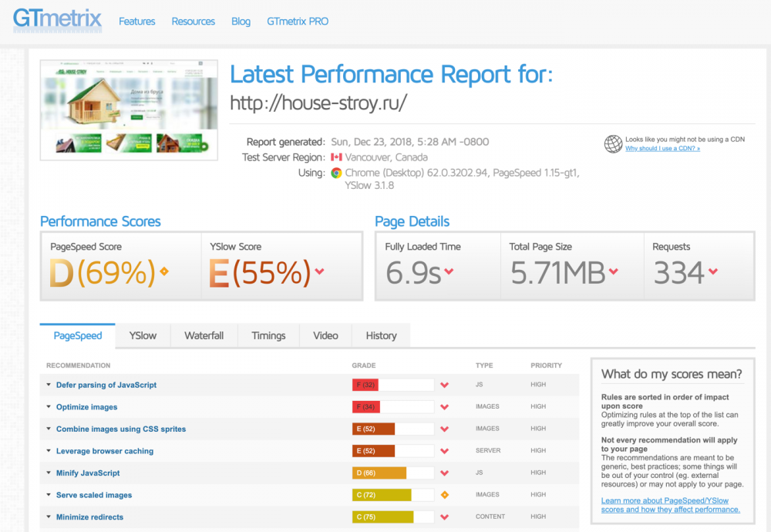Click the Minimize redirects link

(x=89, y=517)
